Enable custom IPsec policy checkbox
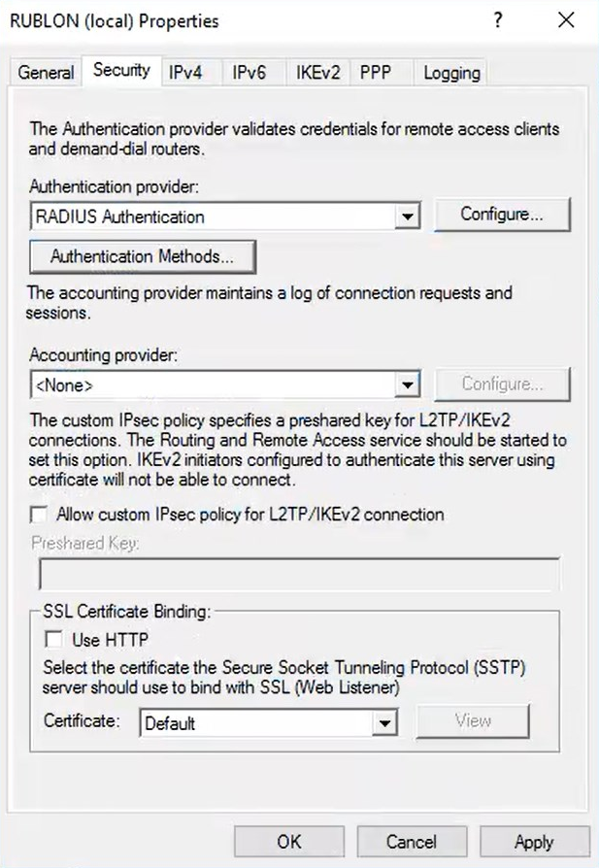The image size is (599, 868). pyautogui.click(x=40, y=515)
